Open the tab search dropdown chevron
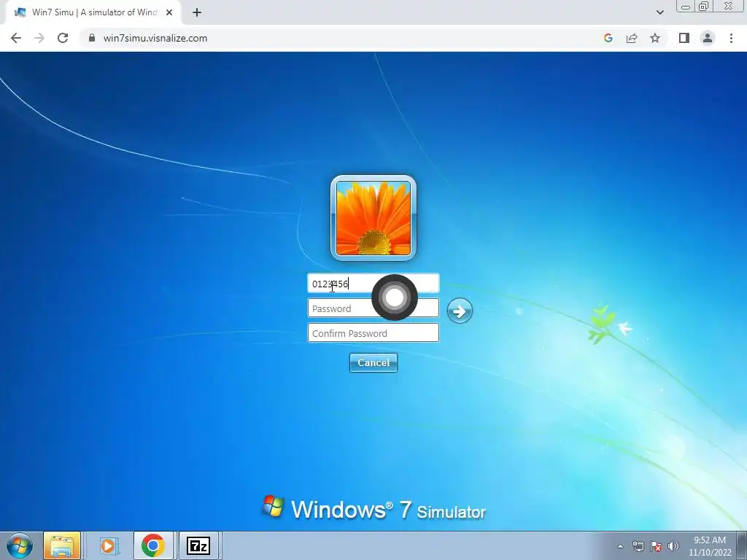 coord(659,12)
